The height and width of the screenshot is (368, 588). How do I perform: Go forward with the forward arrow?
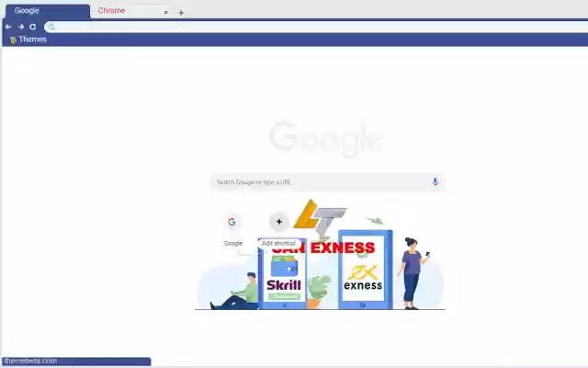click(x=21, y=27)
